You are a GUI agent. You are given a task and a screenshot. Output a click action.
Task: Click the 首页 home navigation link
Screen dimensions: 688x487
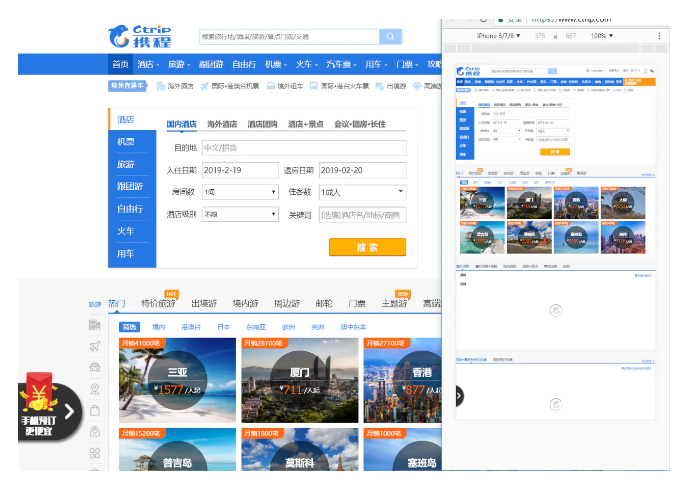(120, 64)
